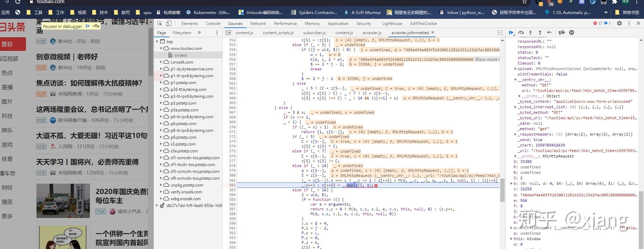This screenshot has width=644, height=249.
Task: Select the (index) file in tree
Action: pos(181,55)
